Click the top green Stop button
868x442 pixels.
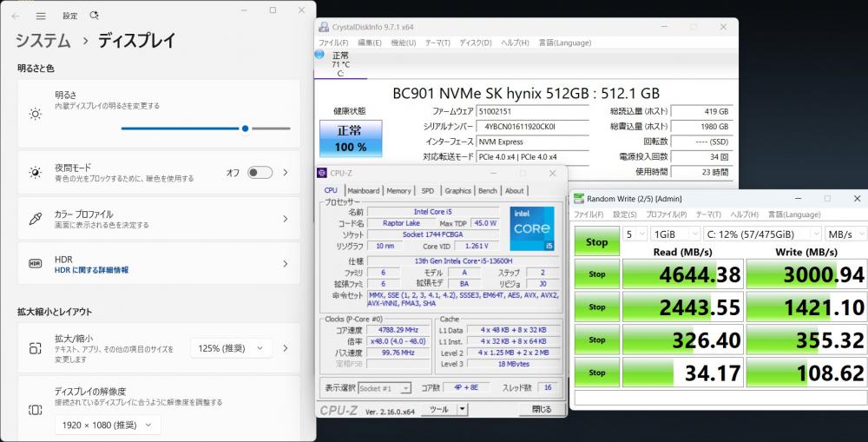597,242
